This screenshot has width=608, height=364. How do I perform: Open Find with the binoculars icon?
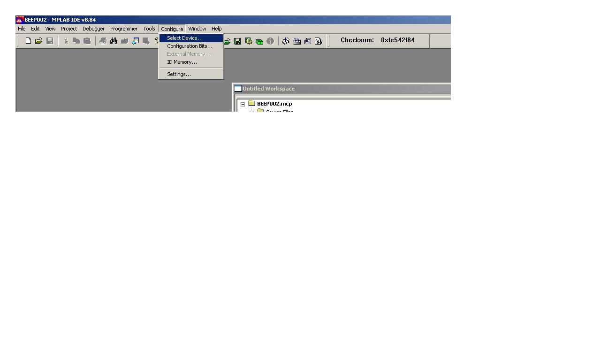click(x=114, y=41)
